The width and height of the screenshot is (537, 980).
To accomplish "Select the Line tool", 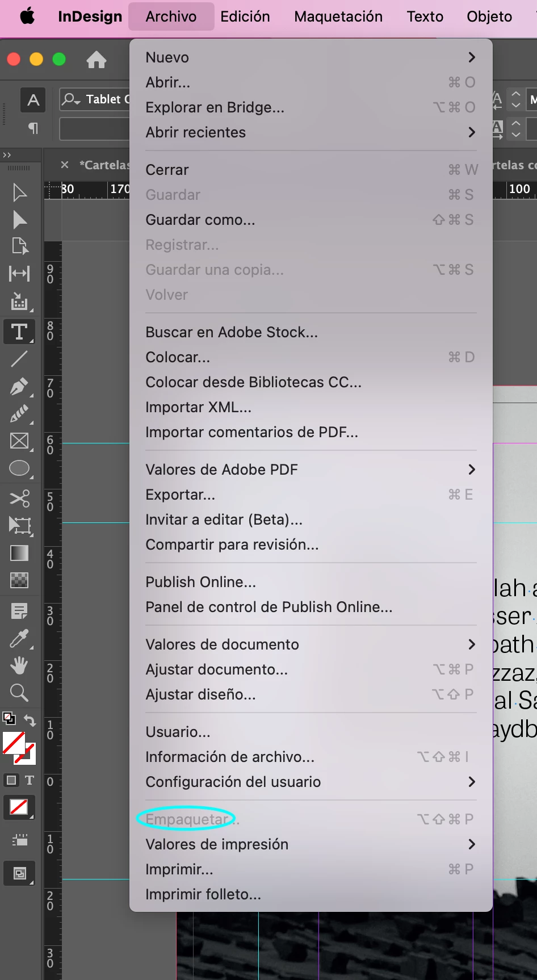I will (19, 359).
